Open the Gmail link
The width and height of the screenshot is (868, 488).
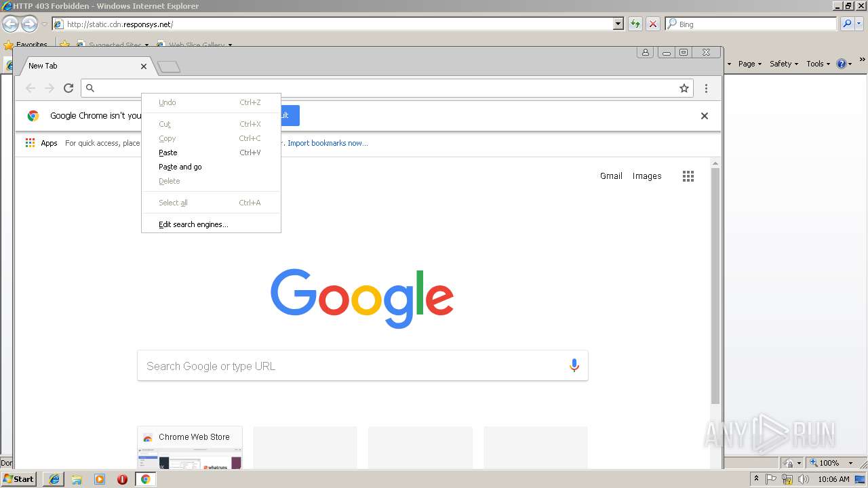coord(611,176)
